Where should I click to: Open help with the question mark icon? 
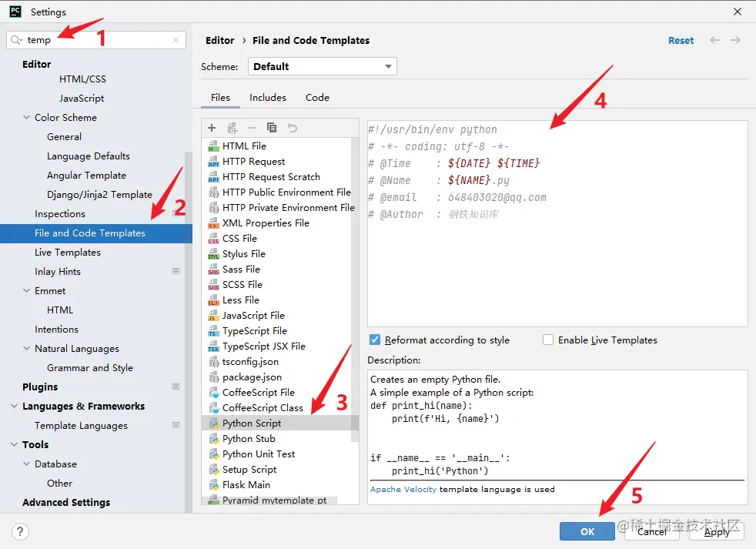20,531
